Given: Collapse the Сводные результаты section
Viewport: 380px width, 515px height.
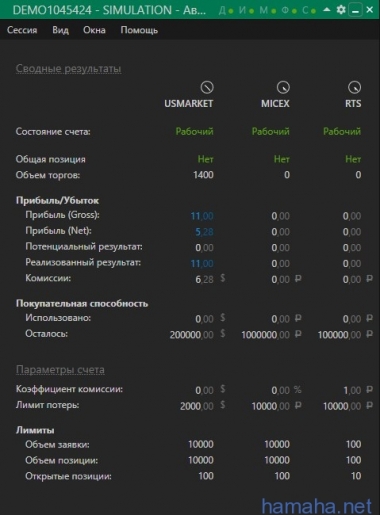Looking at the screenshot, I should (x=68, y=69).
